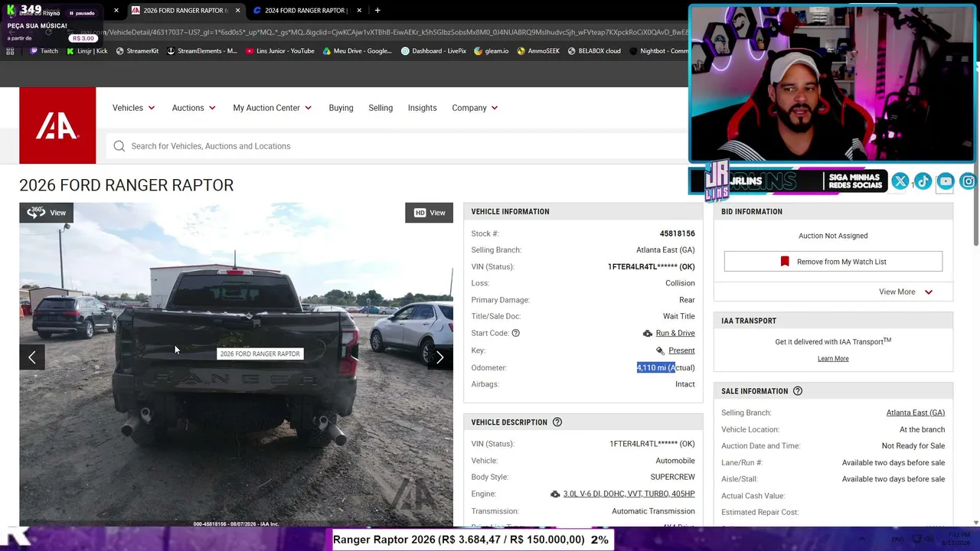Image resolution: width=980 pixels, height=551 pixels.
Task: Click the Airbags value Intact
Action: coord(685,384)
